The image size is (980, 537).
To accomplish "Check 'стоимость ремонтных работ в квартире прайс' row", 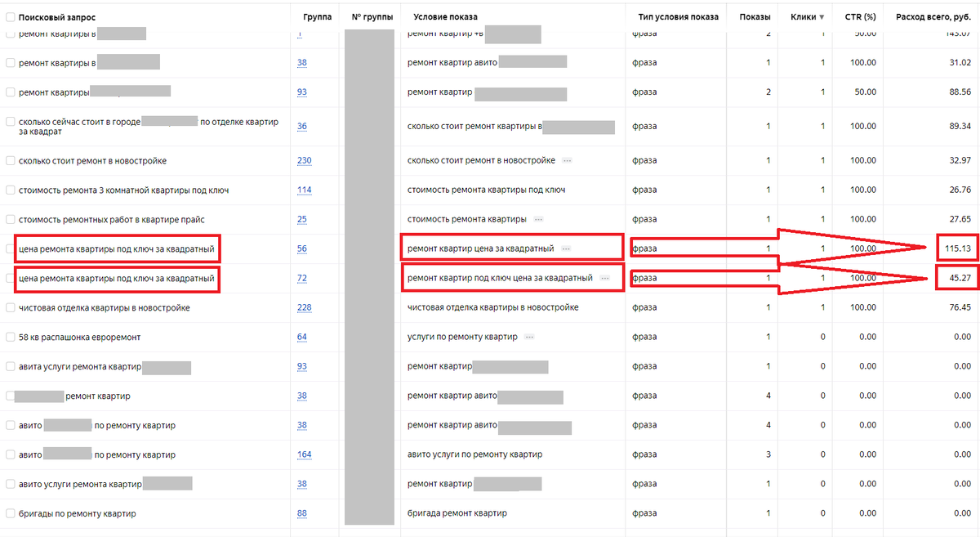I will pyautogui.click(x=10, y=220).
